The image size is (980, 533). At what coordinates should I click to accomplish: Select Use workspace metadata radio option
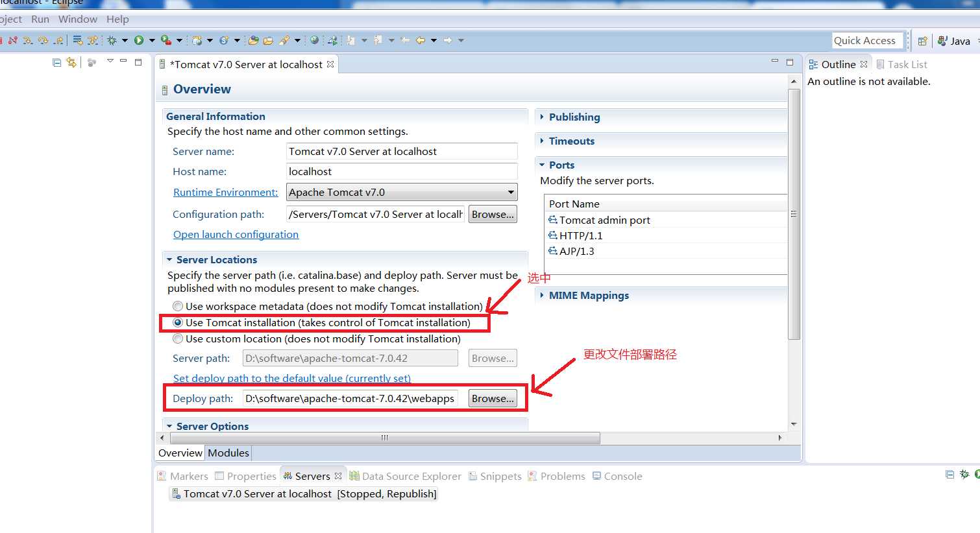click(178, 306)
